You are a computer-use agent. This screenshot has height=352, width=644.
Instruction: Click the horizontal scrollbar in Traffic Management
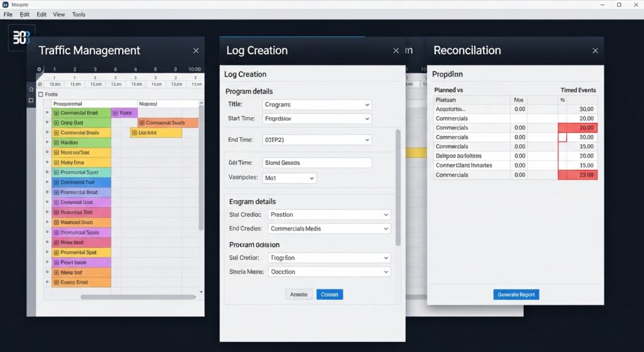click(x=138, y=297)
